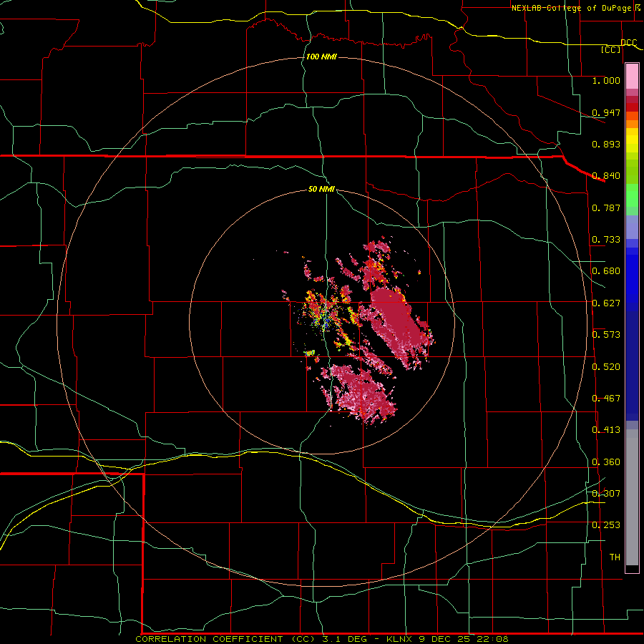Click the [CC] legend unit label
This screenshot has width=644, height=644.
611,49
